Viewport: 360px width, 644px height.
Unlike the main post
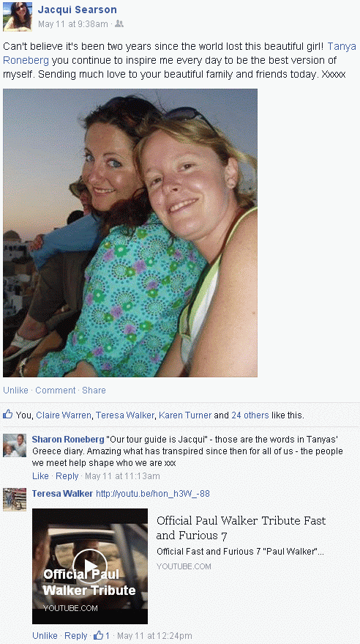15,391
